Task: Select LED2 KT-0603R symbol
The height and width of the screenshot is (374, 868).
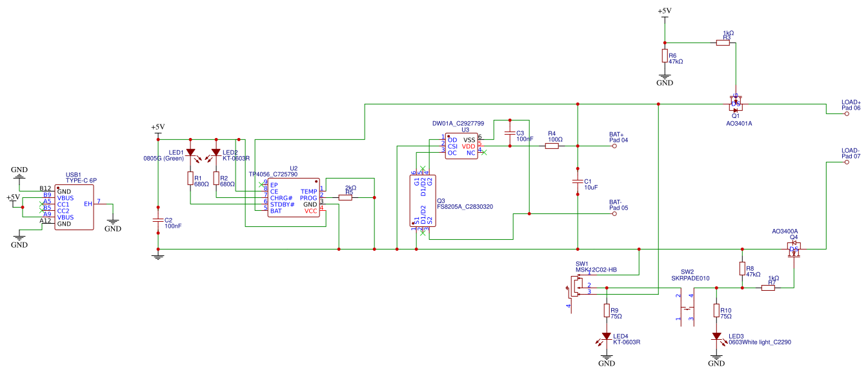Action: (216, 153)
